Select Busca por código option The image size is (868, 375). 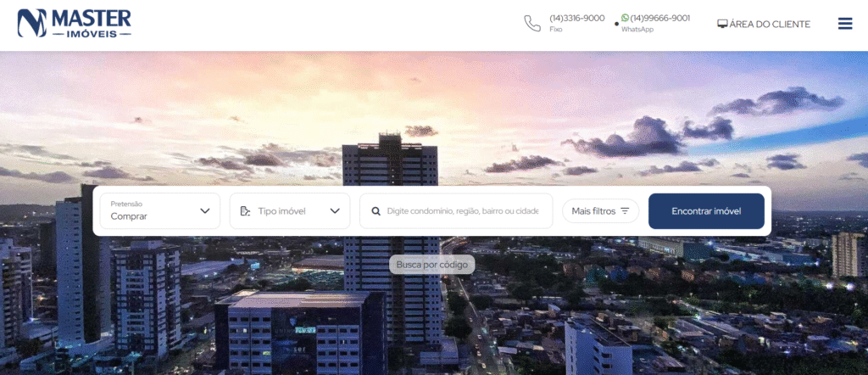pyautogui.click(x=432, y=264)
